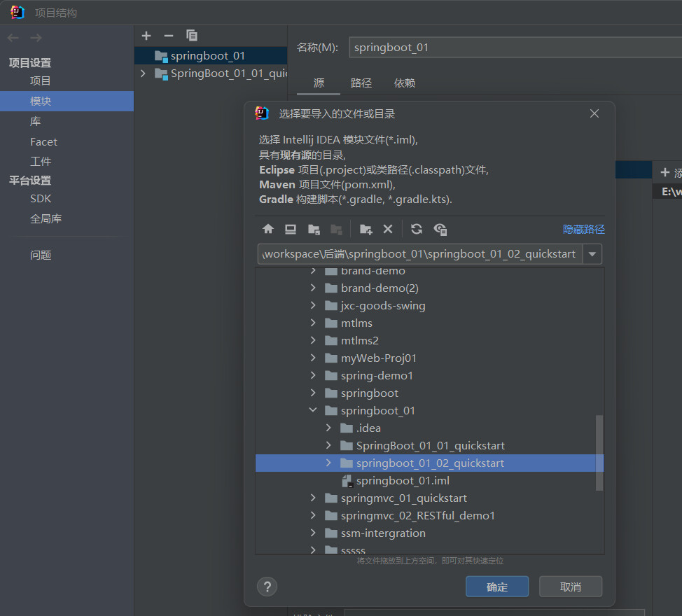This screenshot has width=682, height=616.
Task: Delete the selected item with X icon
Action: click(388, 229)
